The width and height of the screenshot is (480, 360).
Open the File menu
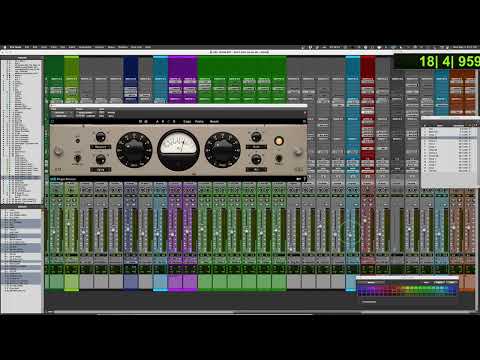[27, 47]
